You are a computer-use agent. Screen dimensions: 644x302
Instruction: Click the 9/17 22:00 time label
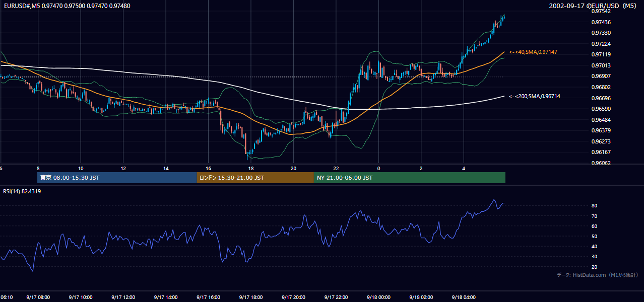pos(336,297)
